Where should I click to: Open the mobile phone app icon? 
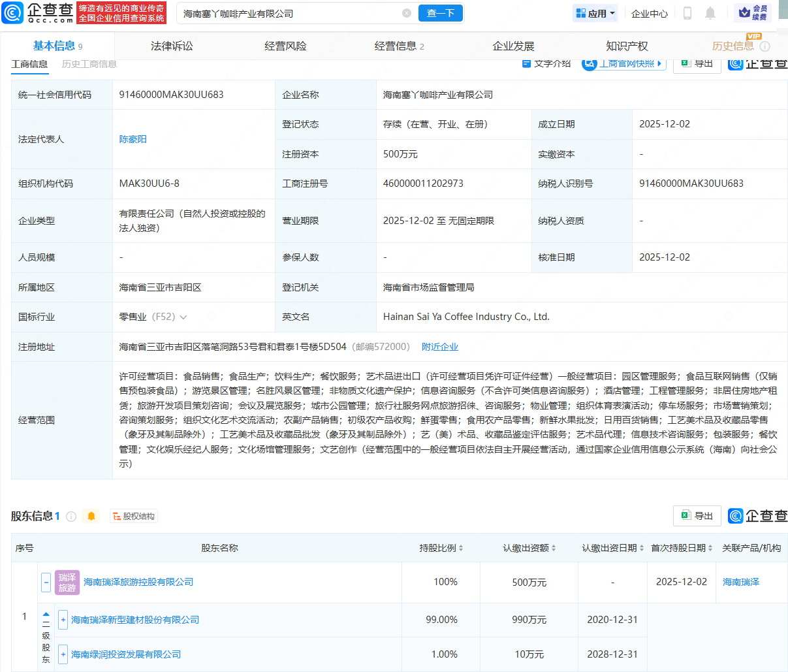tap(687, 13)
